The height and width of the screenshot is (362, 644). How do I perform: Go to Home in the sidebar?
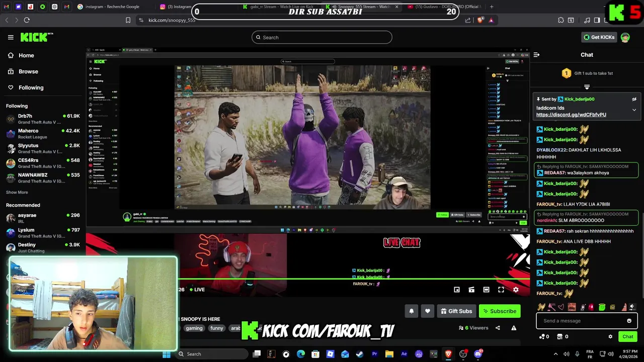26,55
